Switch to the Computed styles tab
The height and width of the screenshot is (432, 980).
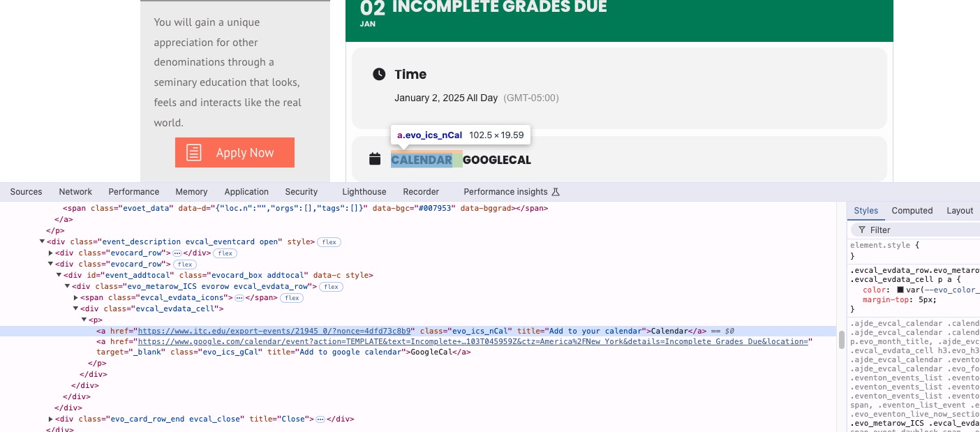click(912, 211)
